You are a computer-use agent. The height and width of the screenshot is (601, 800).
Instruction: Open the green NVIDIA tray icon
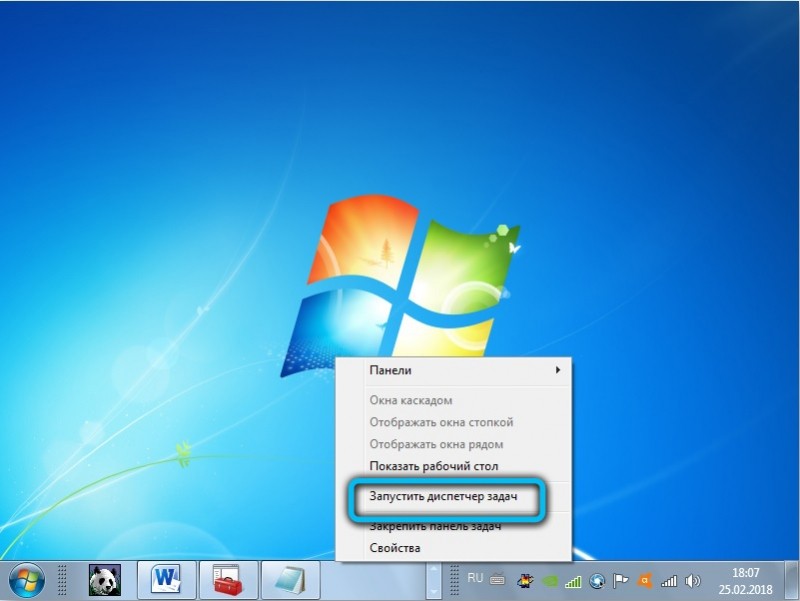click(x=549, y=581)
